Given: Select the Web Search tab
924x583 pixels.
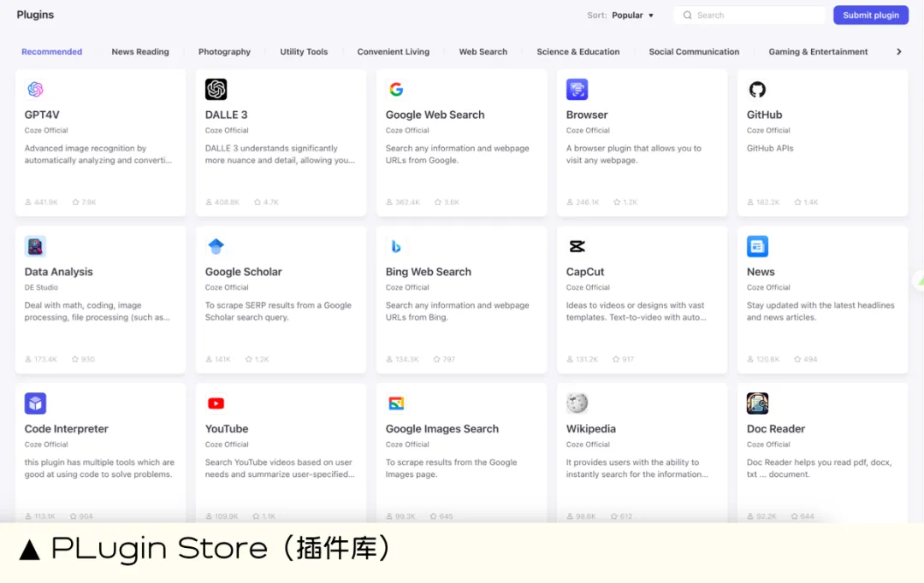Looking at the screenshot, I should click(483, 52).
